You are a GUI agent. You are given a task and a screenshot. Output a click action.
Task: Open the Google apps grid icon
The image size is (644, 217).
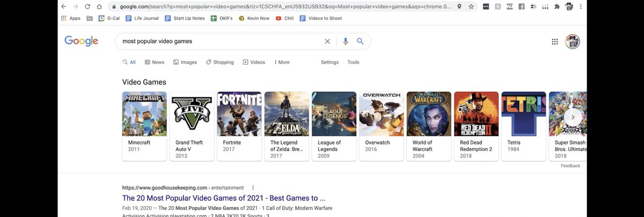pyautogui.click(x=555, y=41)
